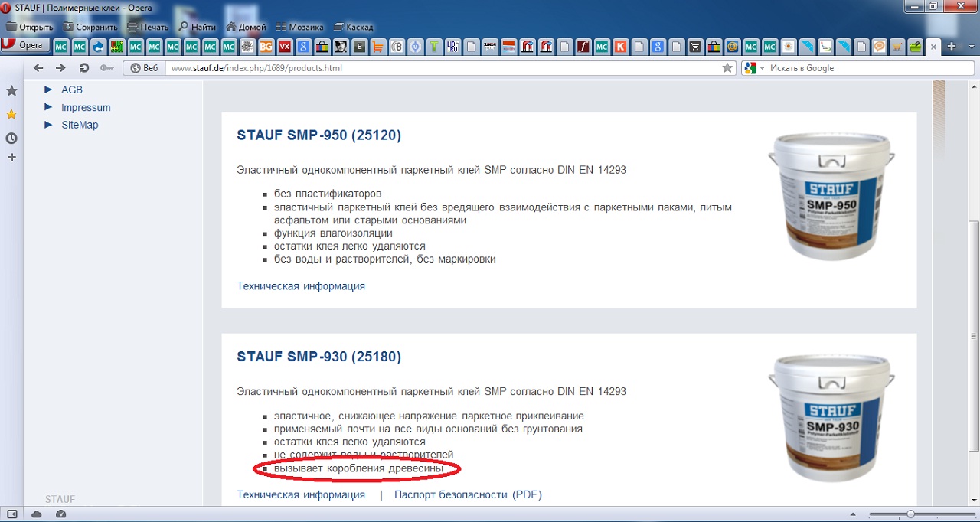Click Сохранить in the main toolbar
Screen dimensions: 980x522
90,27
